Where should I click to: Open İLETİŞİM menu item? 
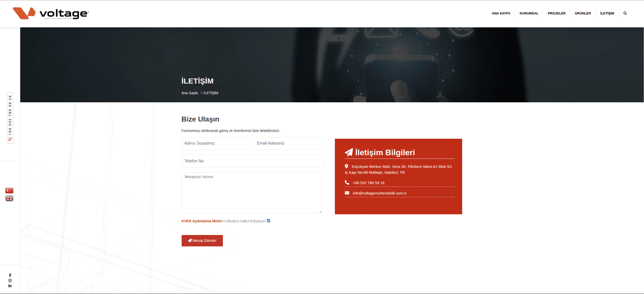pos(607,13)
